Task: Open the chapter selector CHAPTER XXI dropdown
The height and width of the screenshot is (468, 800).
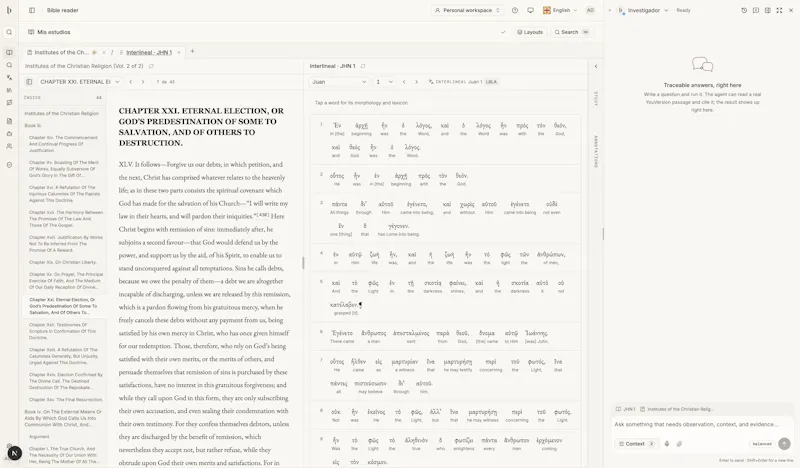Action: pos(80,82)
